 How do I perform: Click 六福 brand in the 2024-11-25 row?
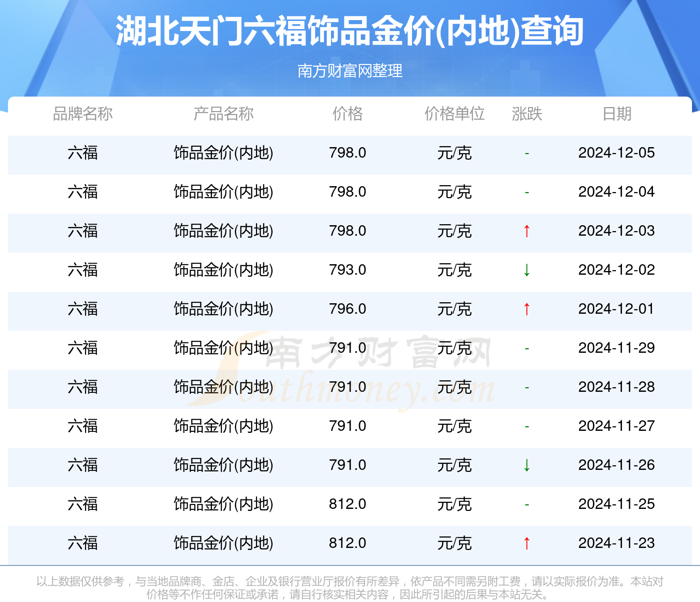click(83, 504)
